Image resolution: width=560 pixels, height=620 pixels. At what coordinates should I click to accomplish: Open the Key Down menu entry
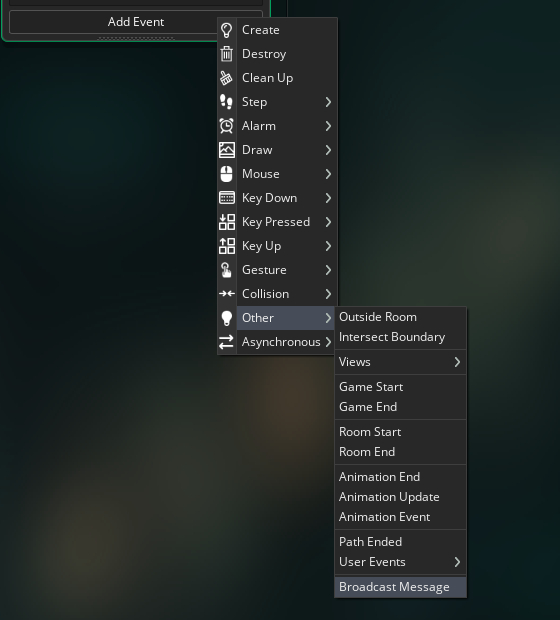277,198
